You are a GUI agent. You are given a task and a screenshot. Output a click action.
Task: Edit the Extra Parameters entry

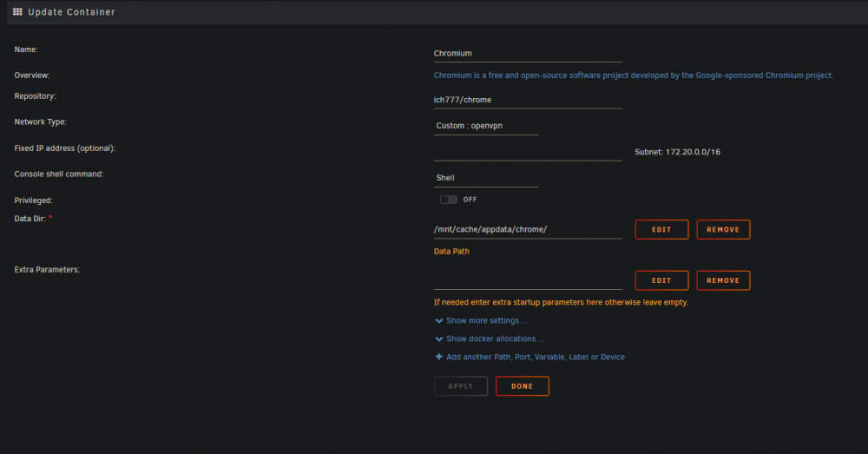[661, 280]
